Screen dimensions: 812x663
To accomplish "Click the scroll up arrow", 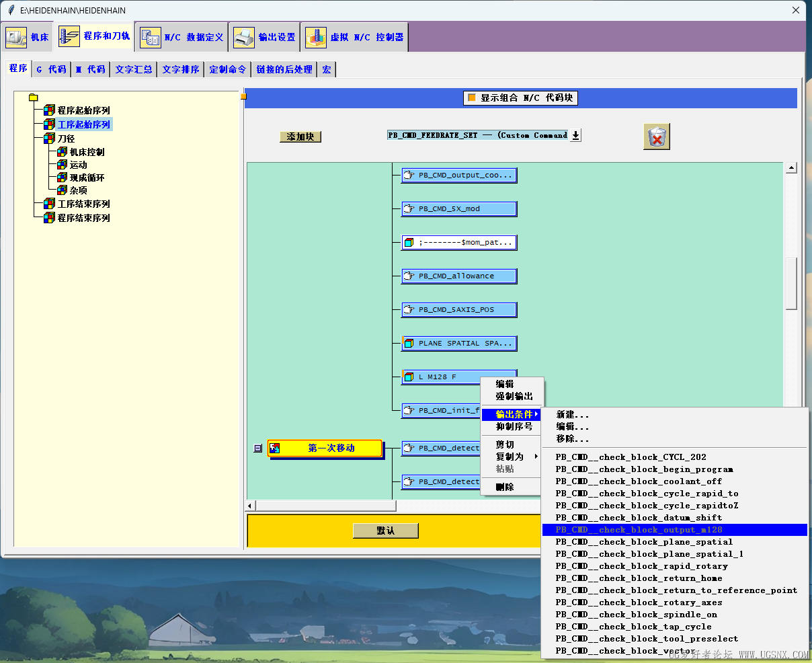I will [x=791, y=168].
